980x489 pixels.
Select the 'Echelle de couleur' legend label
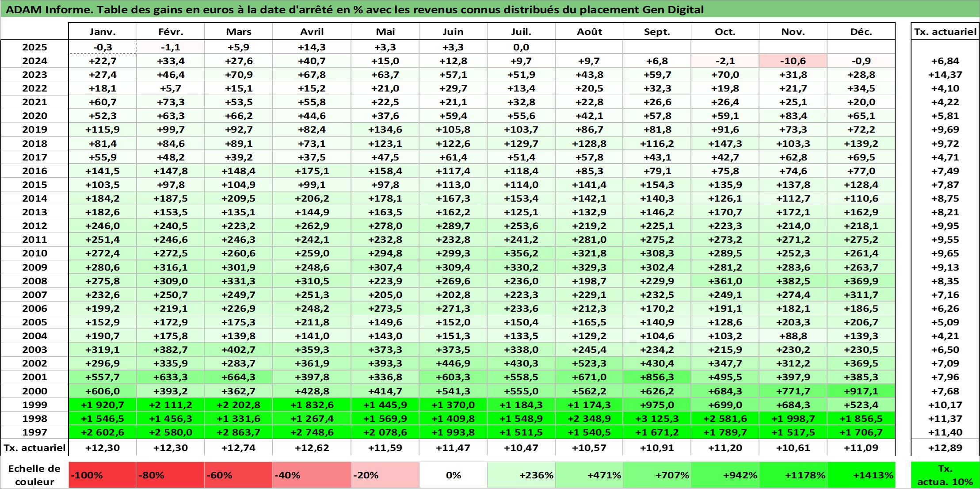(34, 475)
